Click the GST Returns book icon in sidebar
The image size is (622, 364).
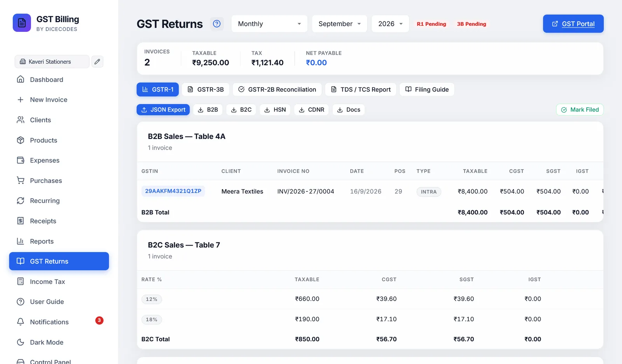(x=21, y=261)
